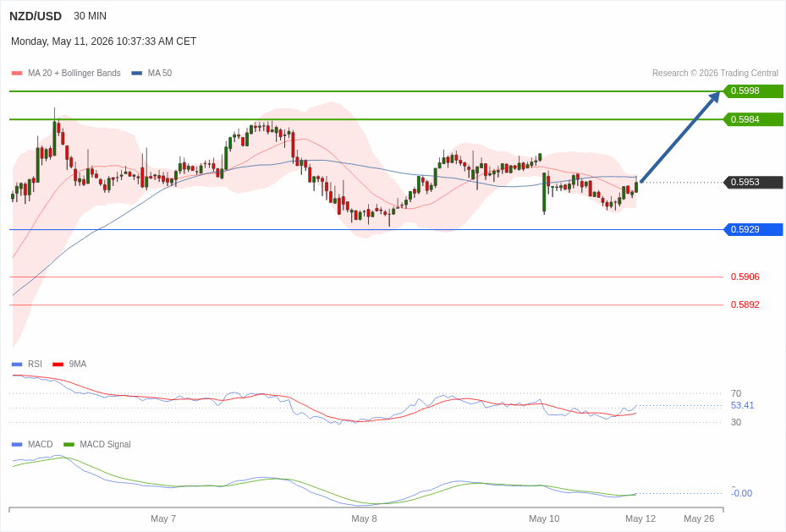
Task: Click the 0.5998 green resistance price label
Action: (x=753, y=91)
